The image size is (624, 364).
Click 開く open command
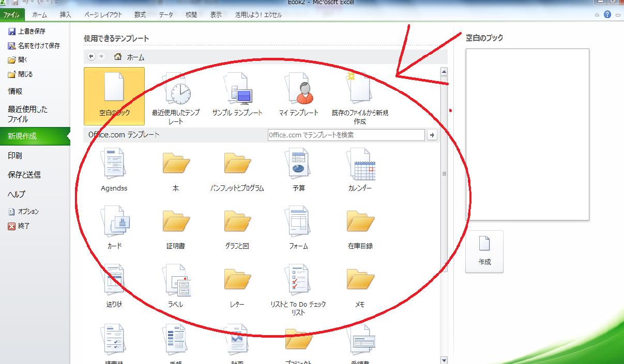click(x=18, y=60)
